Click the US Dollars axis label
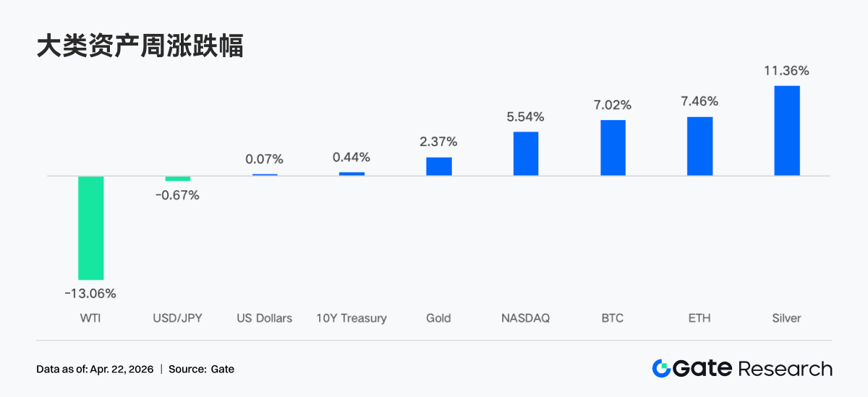This screenshot has height=397, width=868. [x=265, y=318]
